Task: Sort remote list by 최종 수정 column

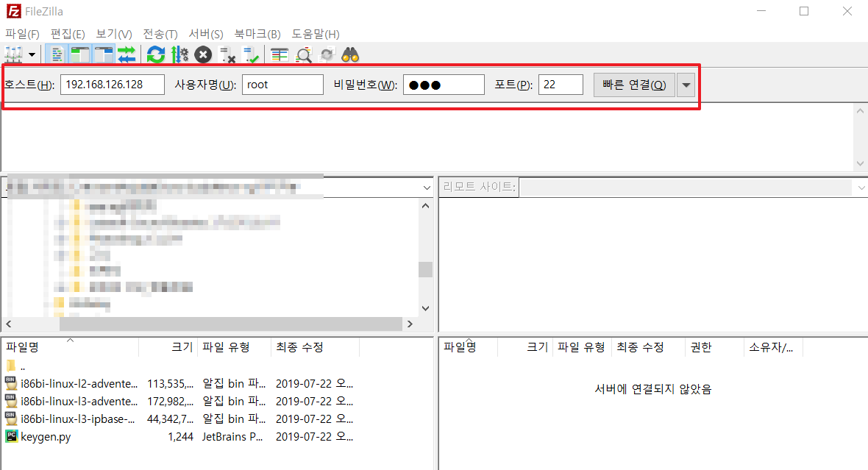Action: 647,347
